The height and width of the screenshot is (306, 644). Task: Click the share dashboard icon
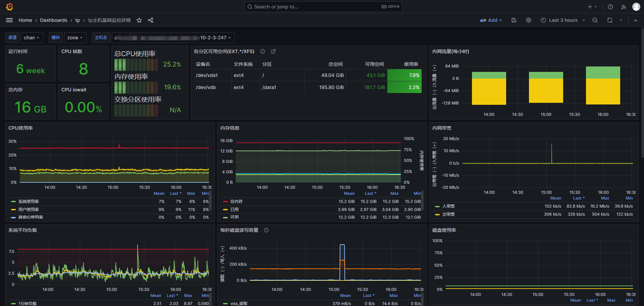(151, 20)
